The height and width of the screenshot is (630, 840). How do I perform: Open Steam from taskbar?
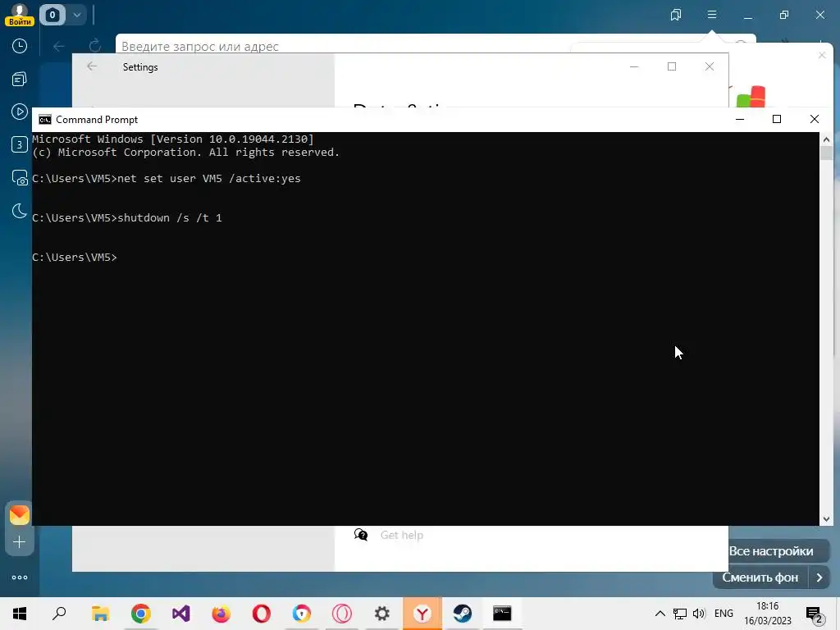(x=463, y=614)
